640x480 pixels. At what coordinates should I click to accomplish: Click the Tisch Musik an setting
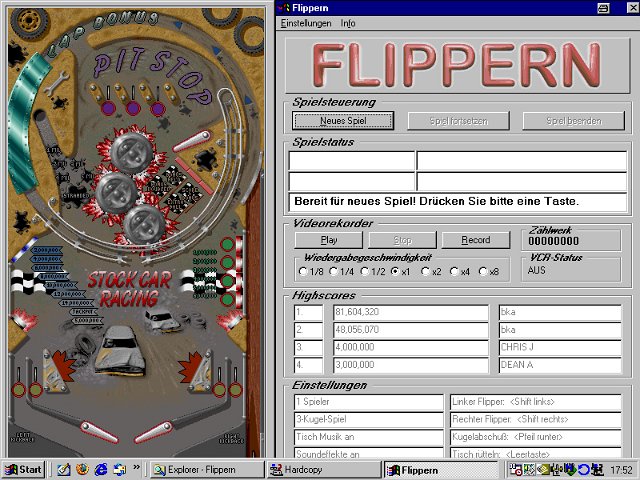point(369,437)
